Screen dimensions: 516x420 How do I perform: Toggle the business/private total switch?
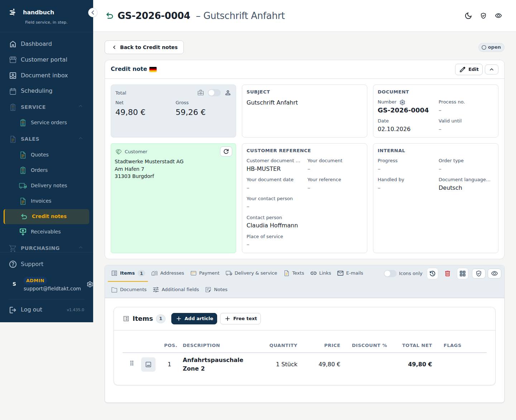[x=214, y=93]
